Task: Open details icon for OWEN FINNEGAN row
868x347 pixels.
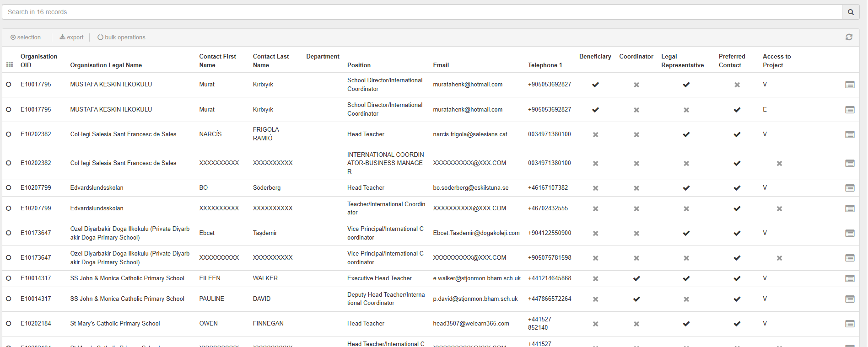Action: pos(850,324)
